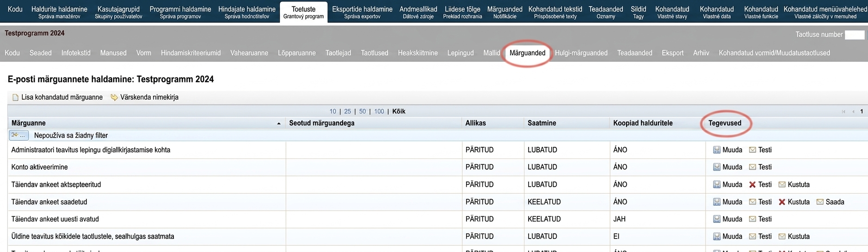Click red X icon in Täiendav ankeet aktsepteeritud row
868x252 pixels.
coord(752,185)
